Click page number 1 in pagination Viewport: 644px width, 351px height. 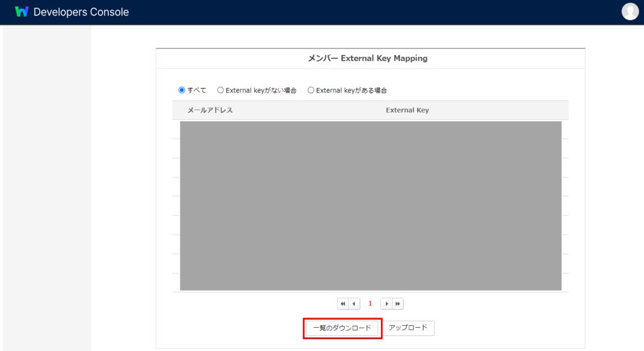pos(370,304)
